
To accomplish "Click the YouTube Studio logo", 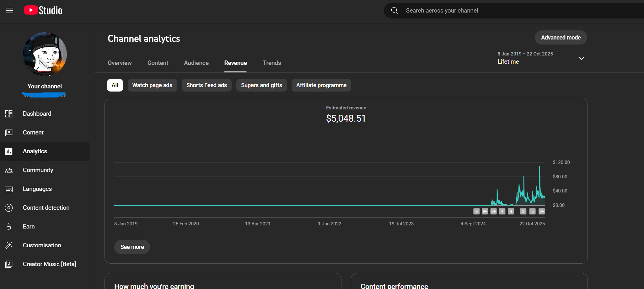I will 43,10.
